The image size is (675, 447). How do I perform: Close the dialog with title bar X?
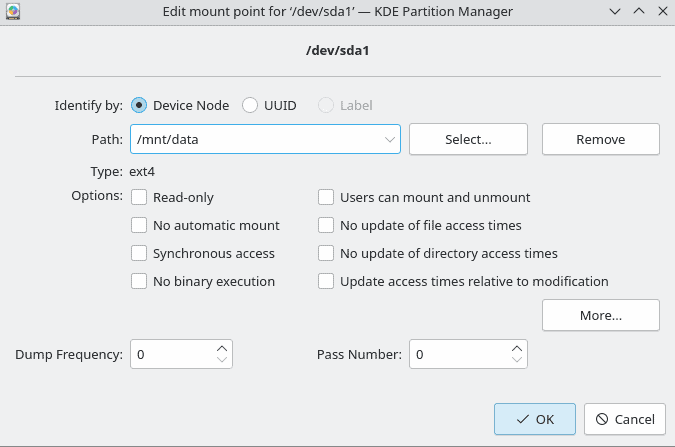tap(663, 12)
